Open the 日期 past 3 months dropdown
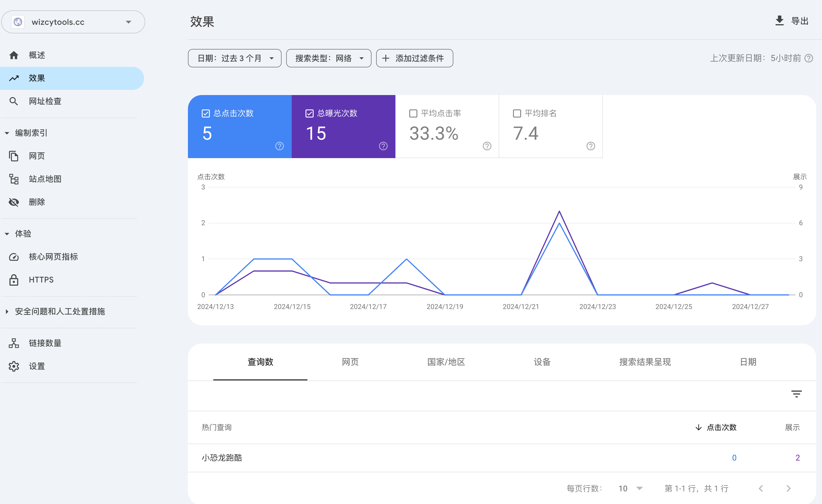Screen dimensions: 822x504 click(235, 58)
